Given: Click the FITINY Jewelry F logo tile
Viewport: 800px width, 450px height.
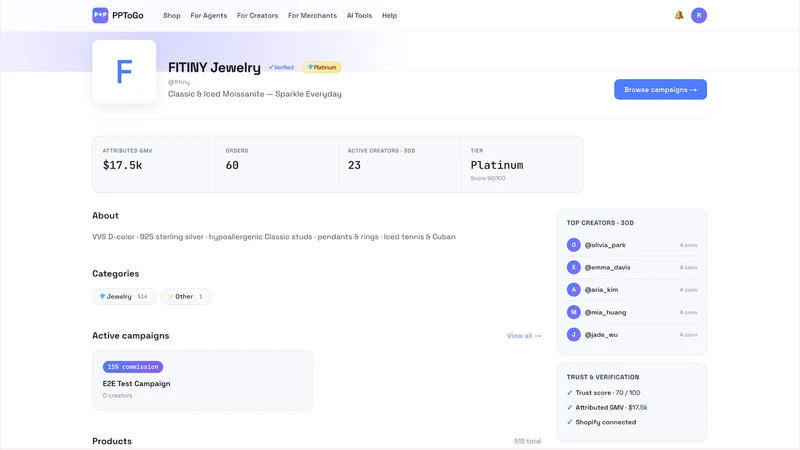Looking at the screenshot, I should click(x=124, y=71).
